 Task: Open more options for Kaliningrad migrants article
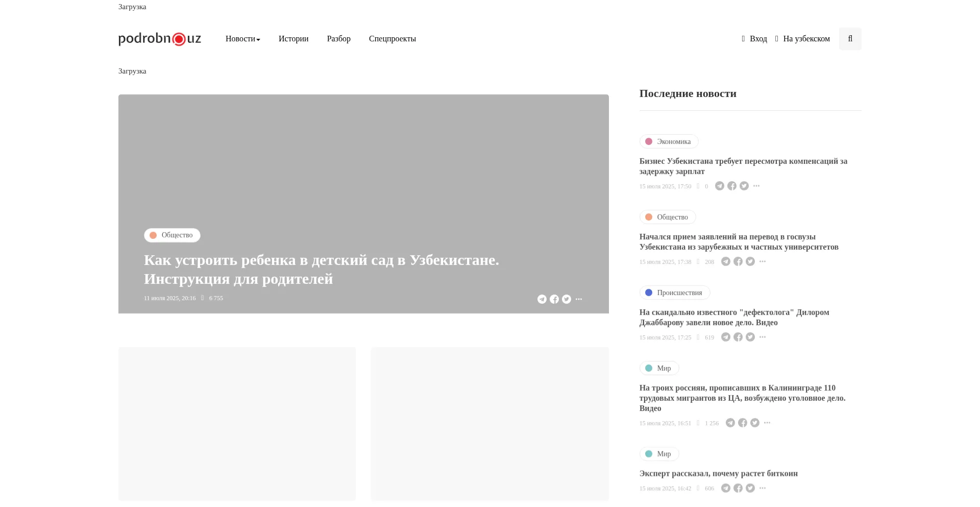767,423
